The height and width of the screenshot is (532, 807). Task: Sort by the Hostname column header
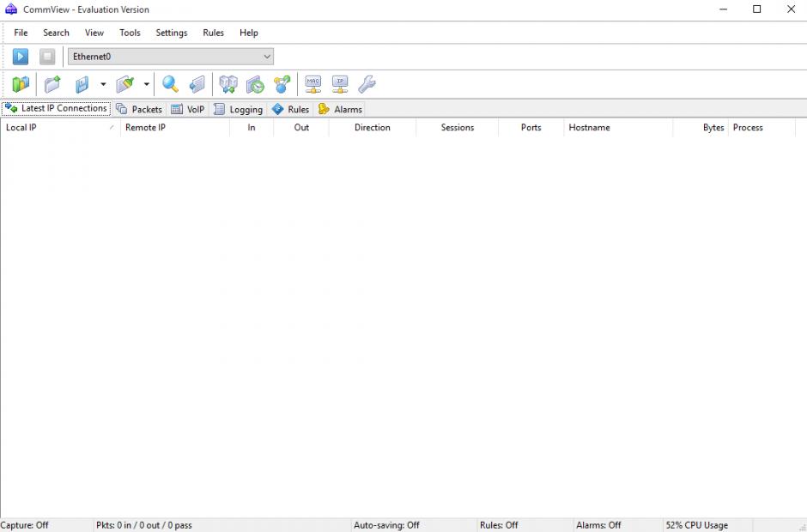pyautogui.click(x=619, y=128)
